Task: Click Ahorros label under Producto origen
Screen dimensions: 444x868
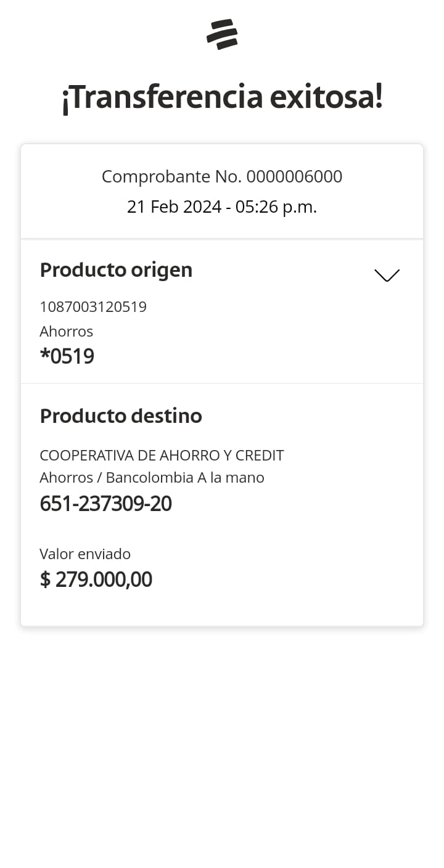Action: tap(66, 332)
